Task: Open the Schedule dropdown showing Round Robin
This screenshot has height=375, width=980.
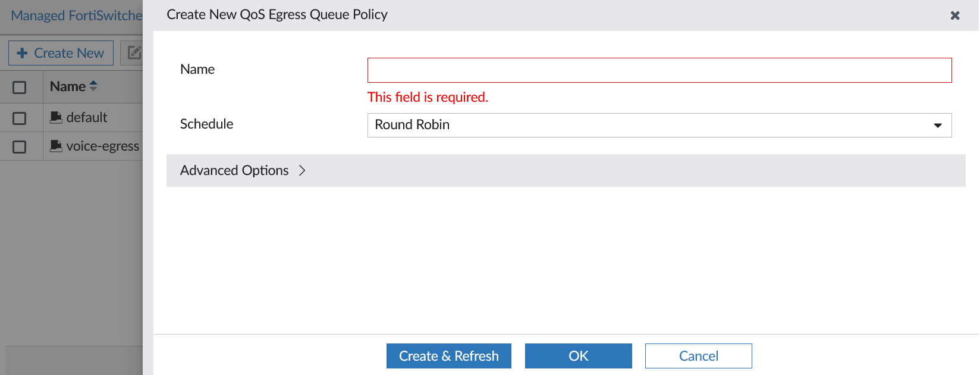Action: [x=659, y=125]
